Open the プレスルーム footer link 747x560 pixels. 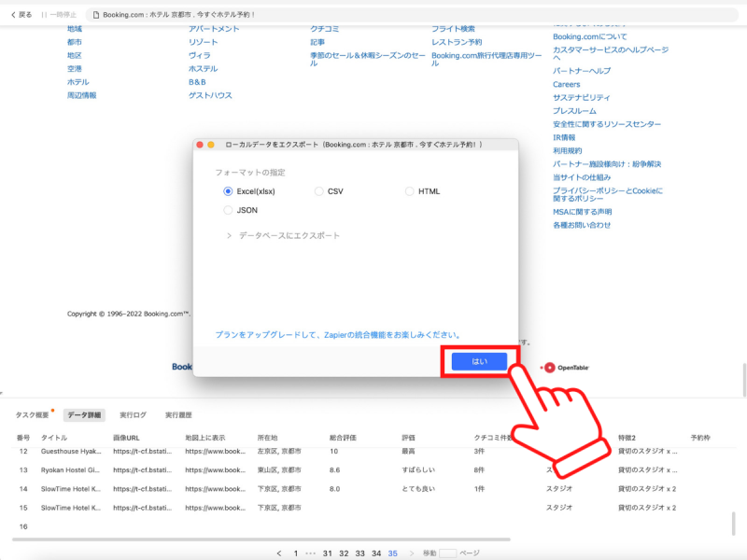[x=574, y=111]
